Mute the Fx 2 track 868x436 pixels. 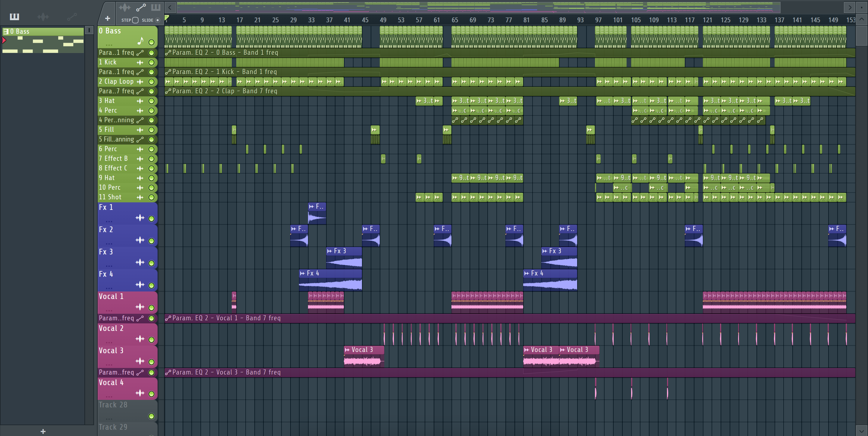(152, 241)
